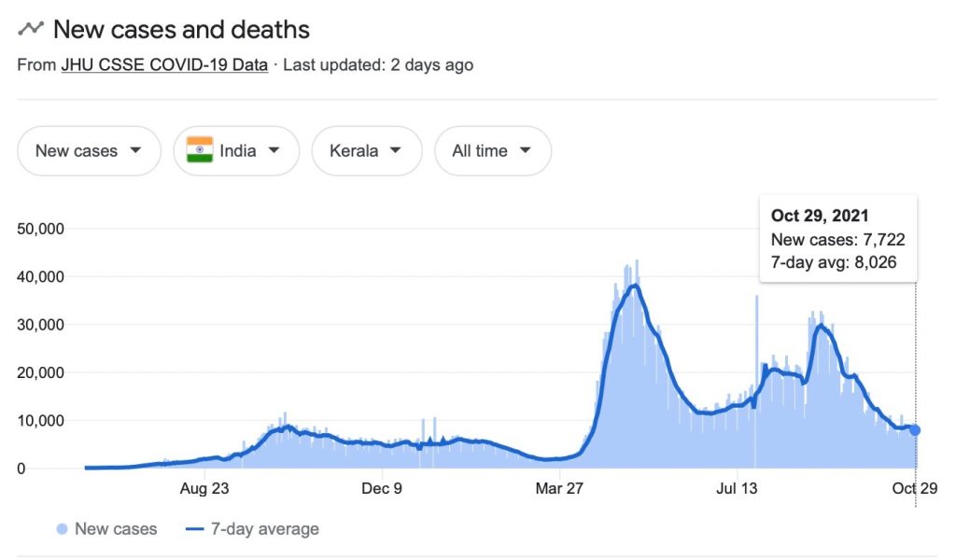This screenshot has height=560, width=956.
Task: Click the trend line icon beside title
Action: pos(31,29)
